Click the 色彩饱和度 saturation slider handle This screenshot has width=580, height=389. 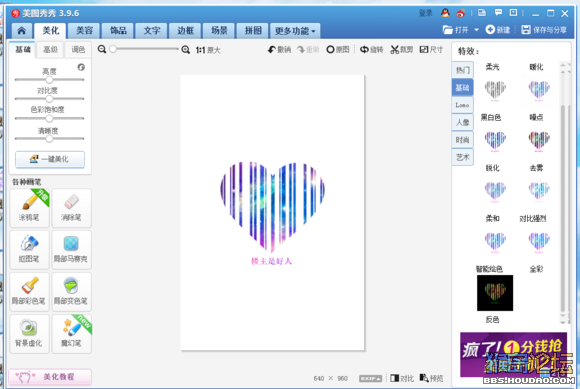pos(49,118)
